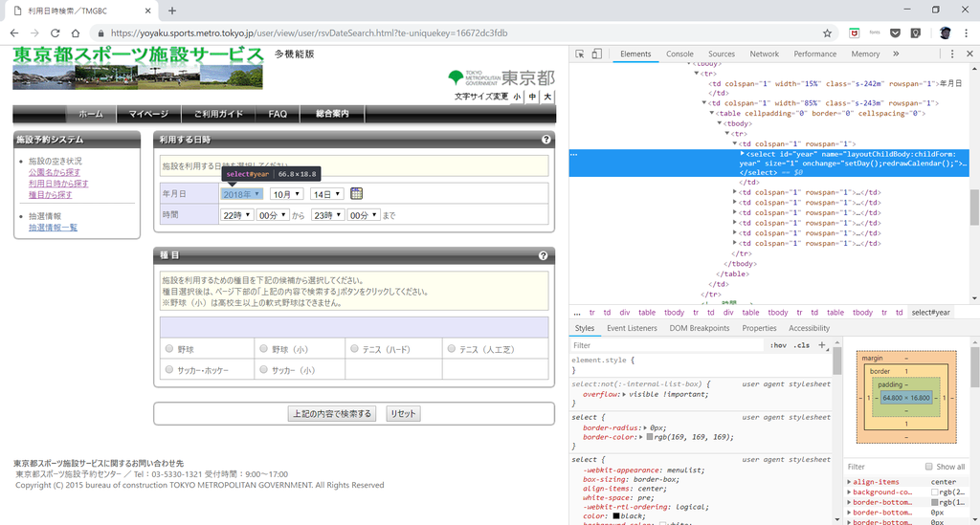Follow the 利用日時から探す link
The height and width of the screenshot is (525, 980).
tap(58, 184)
